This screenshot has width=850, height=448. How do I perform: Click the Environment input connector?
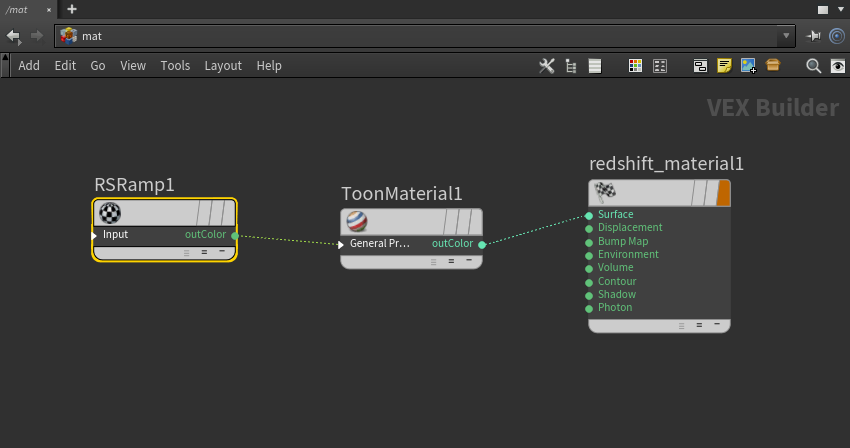[589, 255]
